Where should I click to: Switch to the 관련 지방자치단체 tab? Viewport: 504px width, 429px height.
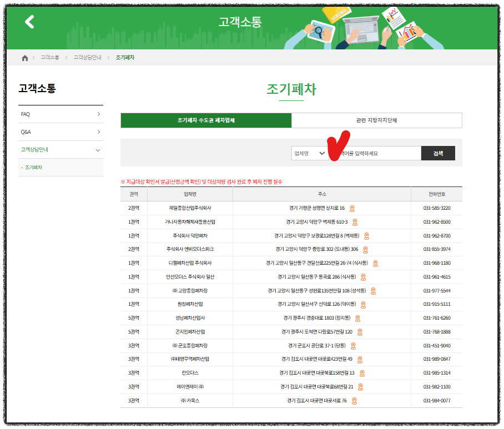click(376, 120)
